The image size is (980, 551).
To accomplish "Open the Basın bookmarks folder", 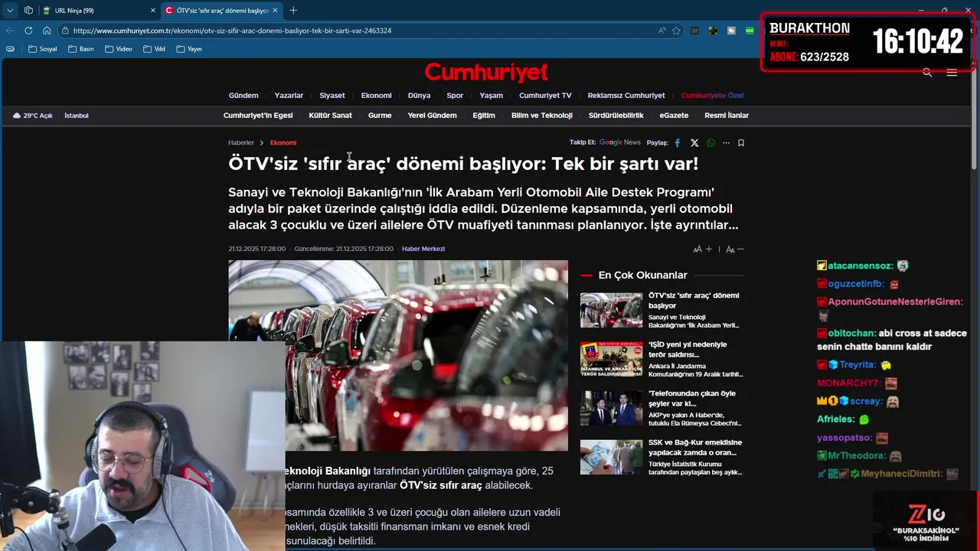I will [81, 49].
